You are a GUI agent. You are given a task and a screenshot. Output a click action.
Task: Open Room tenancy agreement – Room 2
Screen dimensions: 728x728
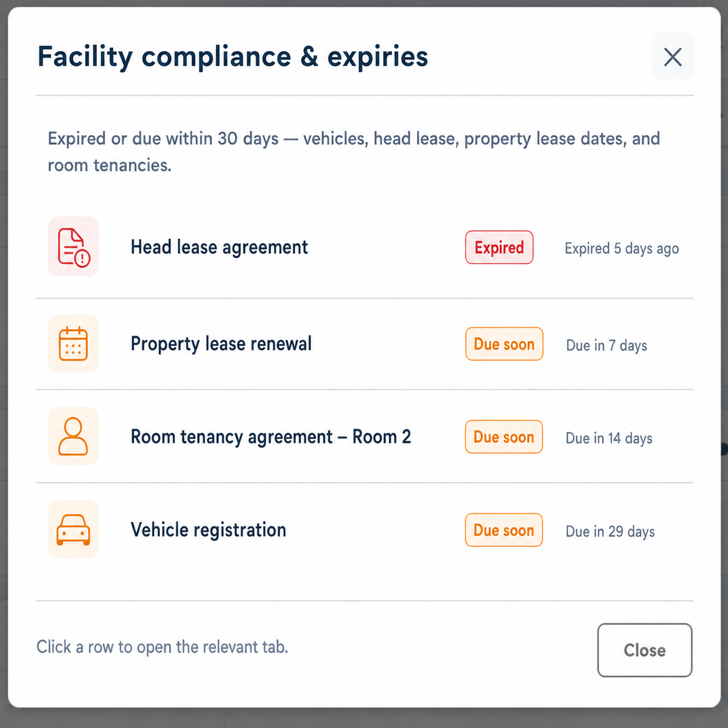pyautogui.click(x=365, y=437)
